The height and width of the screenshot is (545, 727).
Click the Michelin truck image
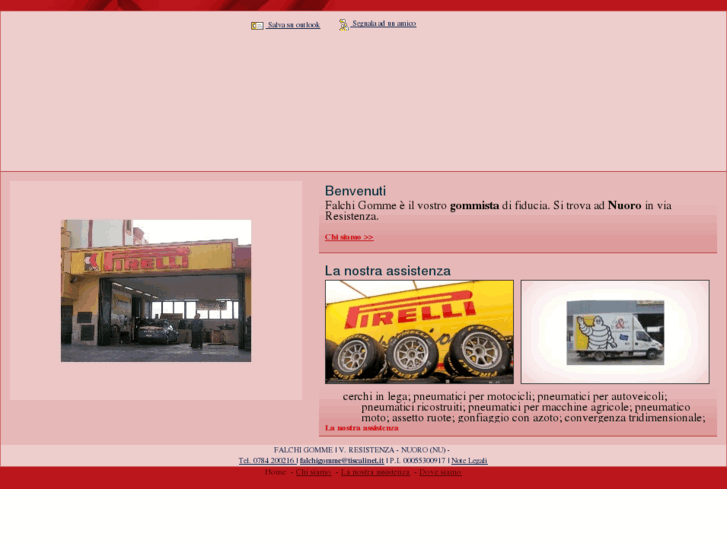(x=615, y=332)
